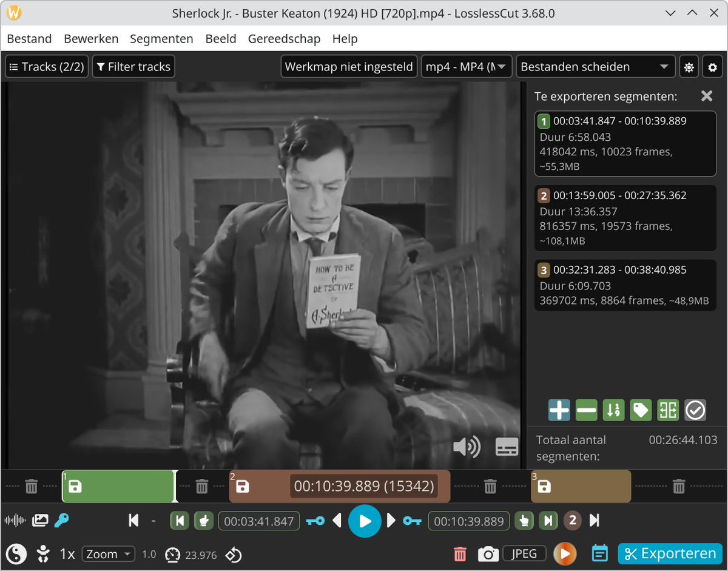Open the mp4 output format dropdown
This screenshot has width=728, height=571.
tap(467, 67)
